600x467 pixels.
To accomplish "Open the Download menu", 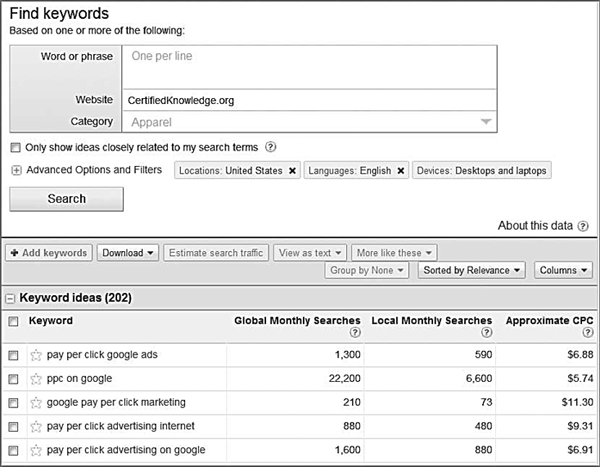I will click(128, 253).
